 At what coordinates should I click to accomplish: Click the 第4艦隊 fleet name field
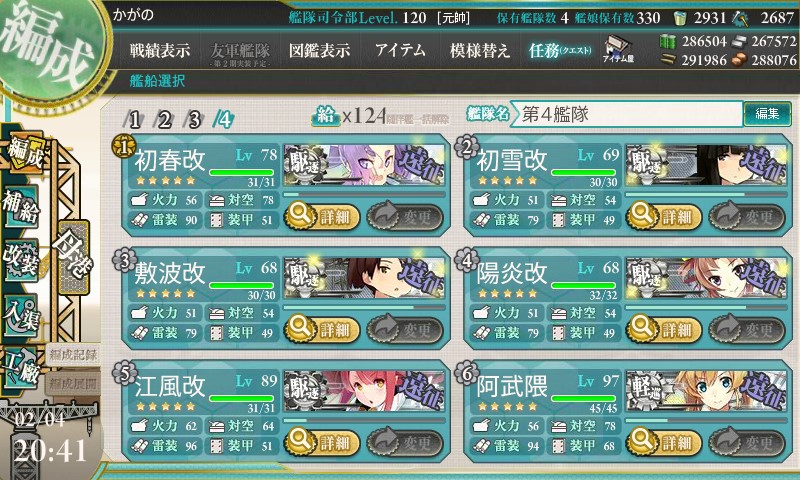(x=627, y=114)
